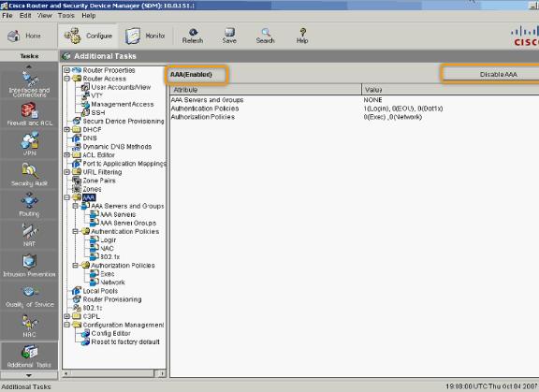Open the NAC task
Viewport: 539px width, 392px height.
coord(29,326)
